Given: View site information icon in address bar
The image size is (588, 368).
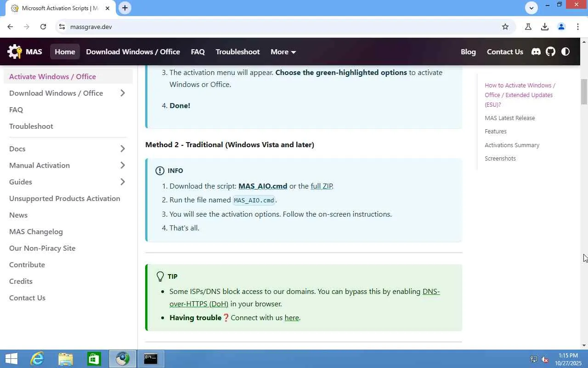Looking at the screenshot, I should (62, 27).
